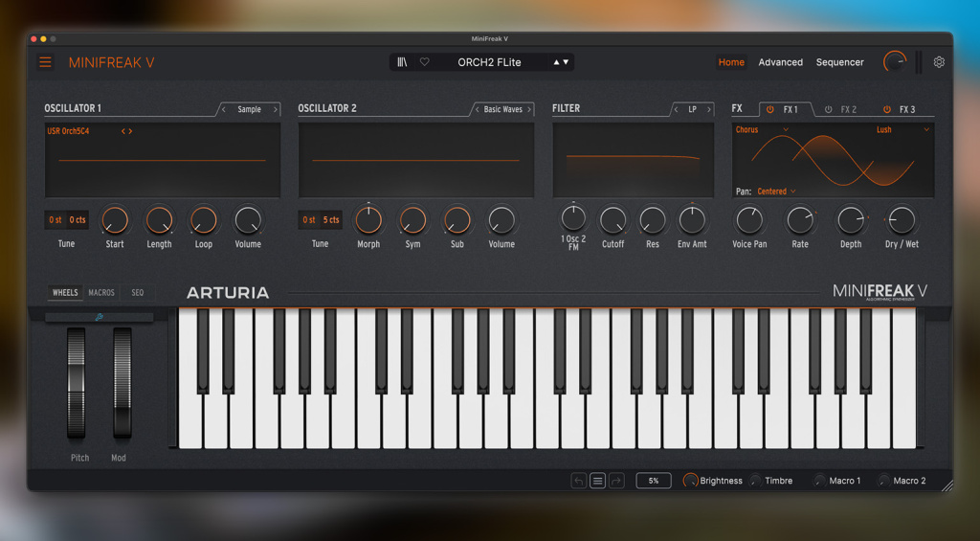Toggle FX 3 power button
The image size is (980, 541).
887,109
